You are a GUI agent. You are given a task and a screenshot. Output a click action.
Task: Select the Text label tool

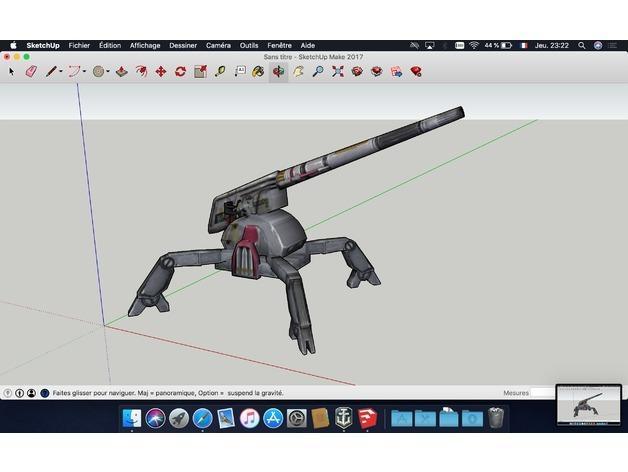(x=240, y=72)
